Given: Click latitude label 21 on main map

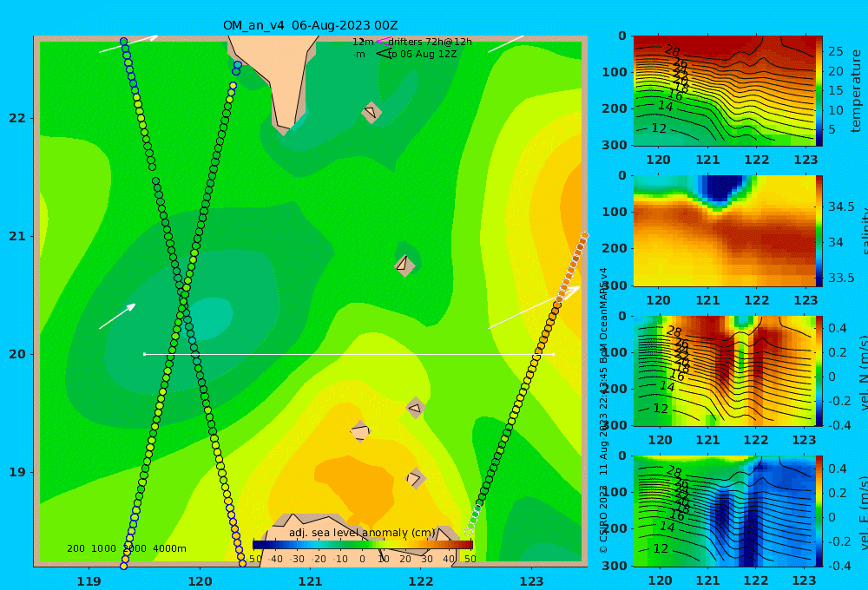Looking at the screenshot, I should (x=17, y=236).
